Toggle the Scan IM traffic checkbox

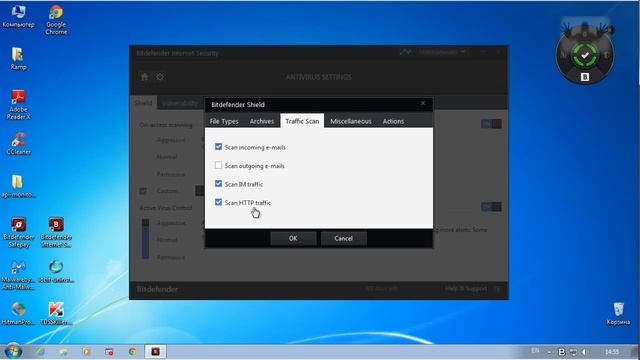pyautogui.click(x=218, y=184)
